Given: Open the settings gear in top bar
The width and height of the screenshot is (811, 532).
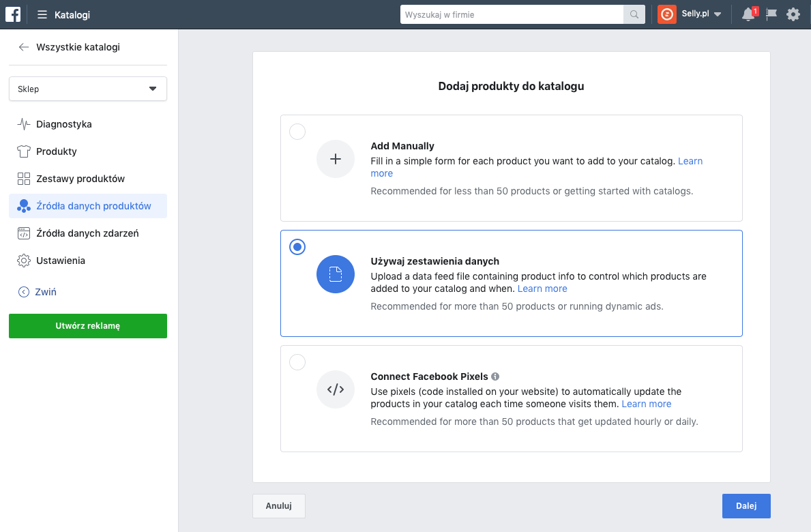Looking at the screenshot, I should click(793, 14).
